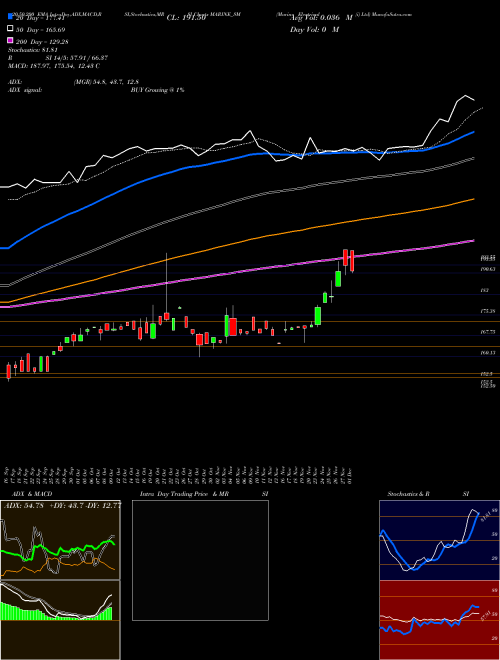Screen dimensions: 500x660
Task: Click the 'Intra Day Trading Price & MRSI' title
Action: click(x=204, y=494)
